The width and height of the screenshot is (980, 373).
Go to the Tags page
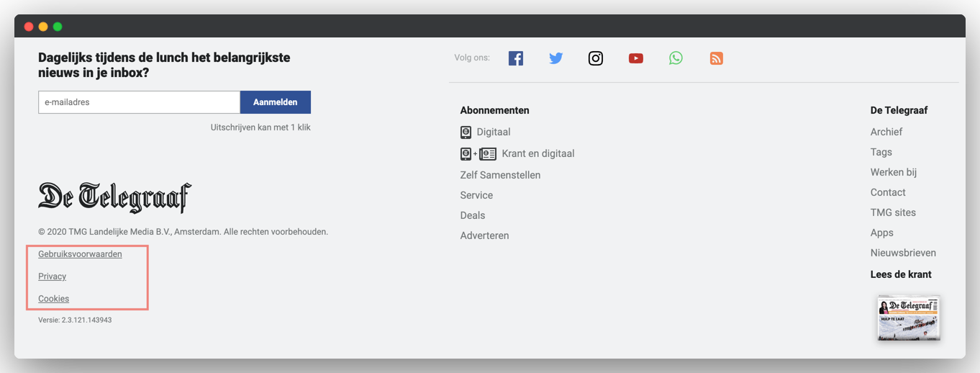(x=881, y=152)
